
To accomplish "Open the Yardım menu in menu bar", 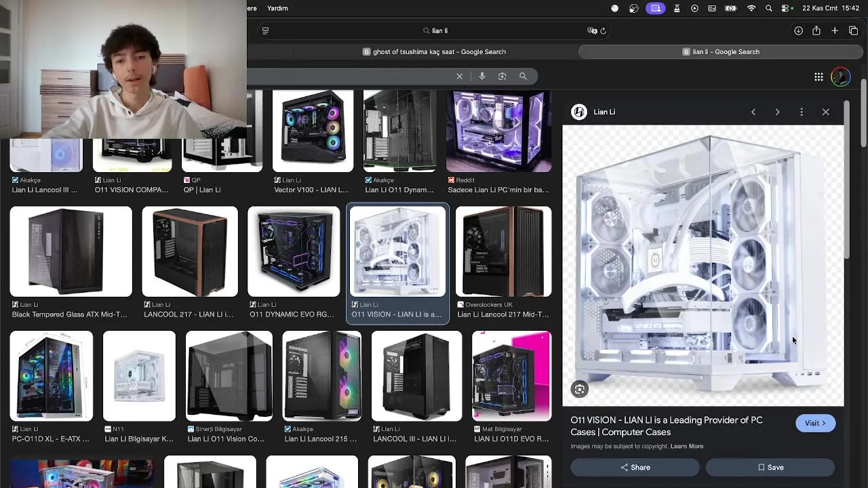I will click(277, 8).
